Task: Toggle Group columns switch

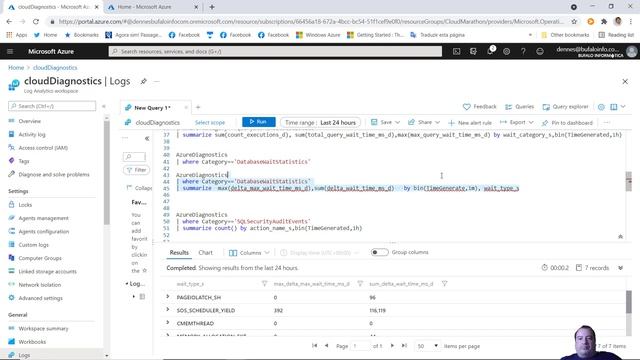Action: click(379, 252)
